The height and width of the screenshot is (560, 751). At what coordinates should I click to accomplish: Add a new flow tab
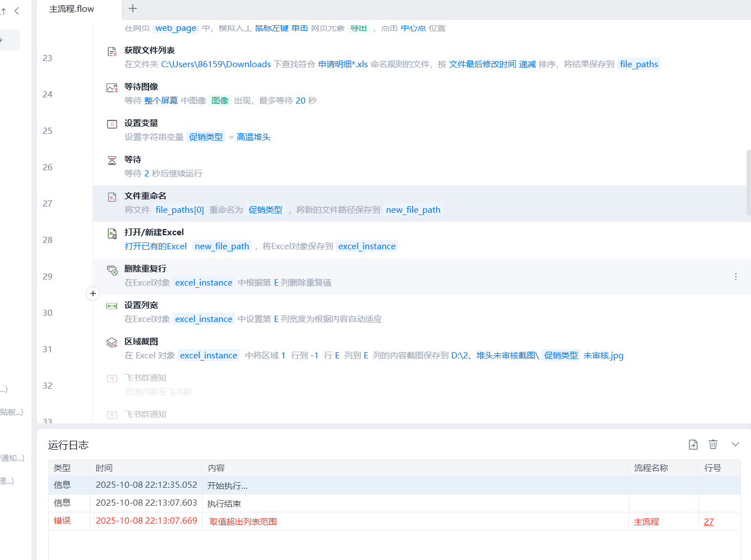click(133, 8)
